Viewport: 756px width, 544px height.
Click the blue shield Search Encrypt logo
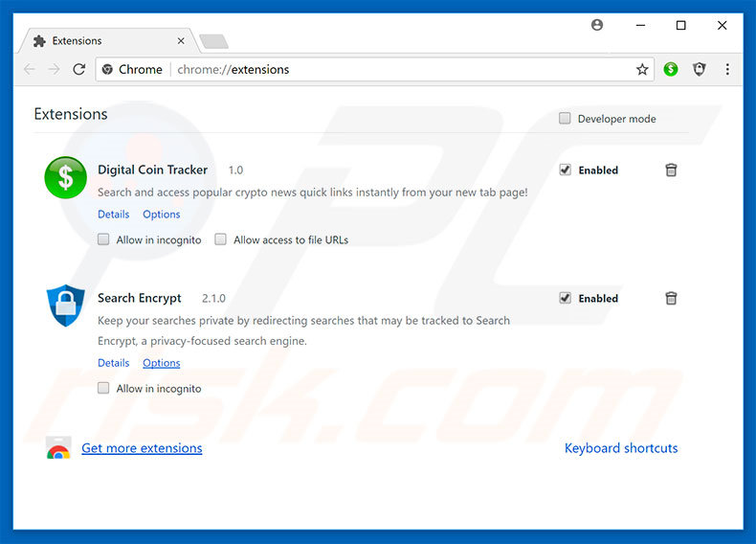pos(66,306)
